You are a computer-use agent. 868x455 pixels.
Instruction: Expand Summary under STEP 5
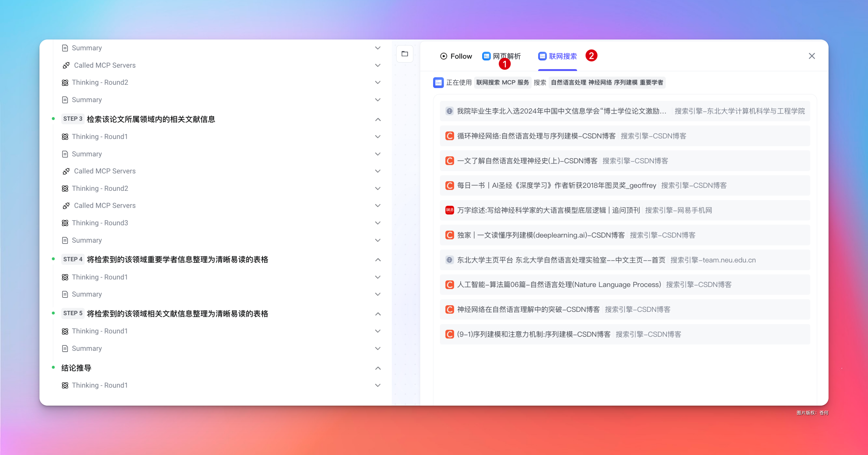pos(378,348)
